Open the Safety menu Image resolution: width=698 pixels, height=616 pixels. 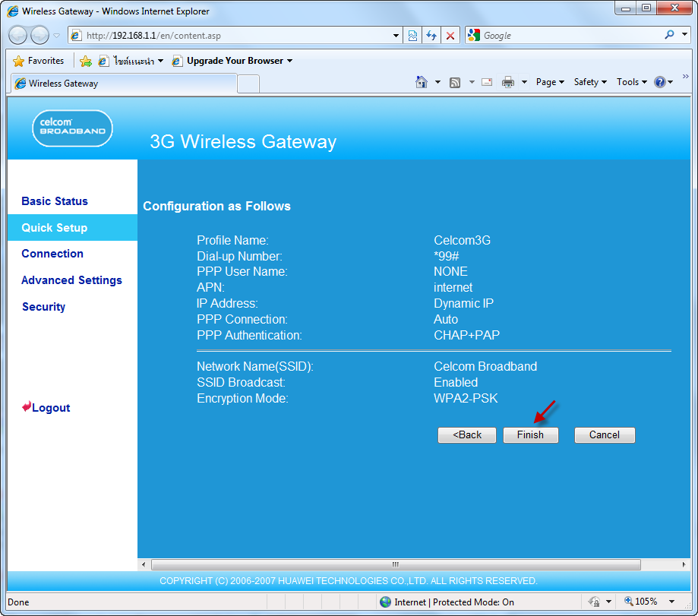[x=590, y=82]
